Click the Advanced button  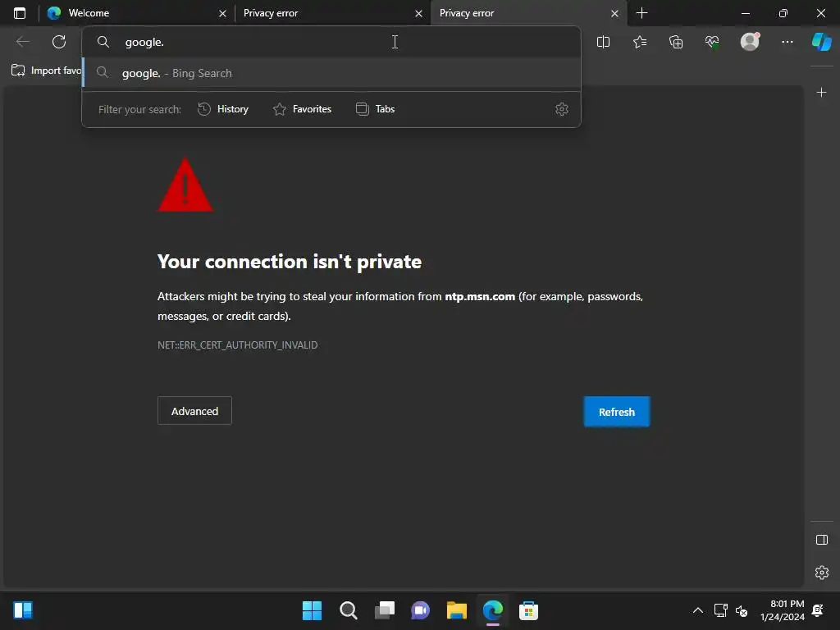coord(194,411)
